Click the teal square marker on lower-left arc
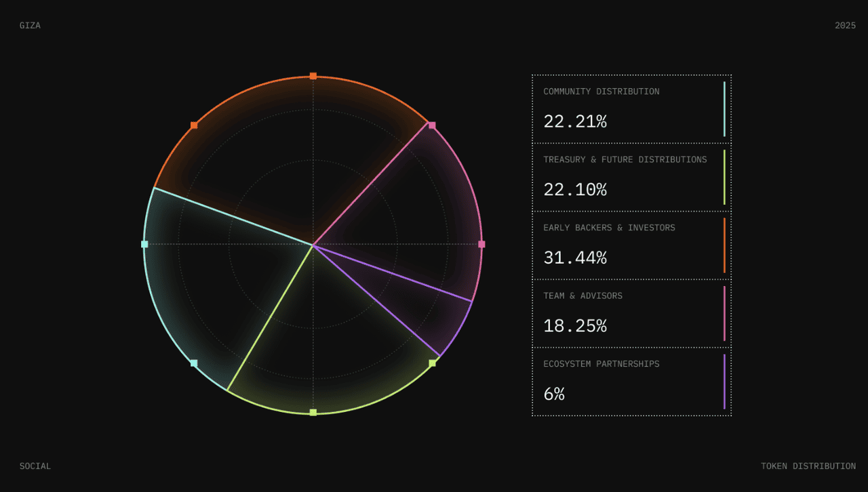This screenshot has height=492, width=868. pyautogui.click(x=194, y=363)
